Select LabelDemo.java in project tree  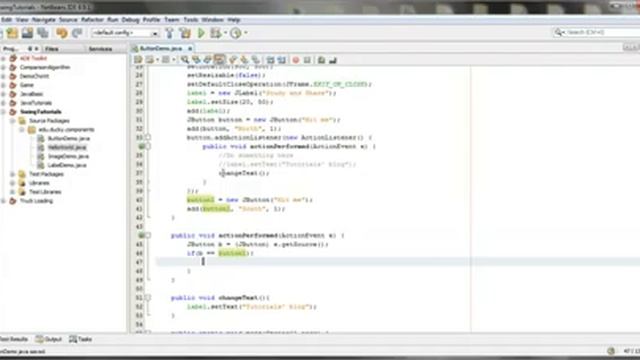(67, 165)
